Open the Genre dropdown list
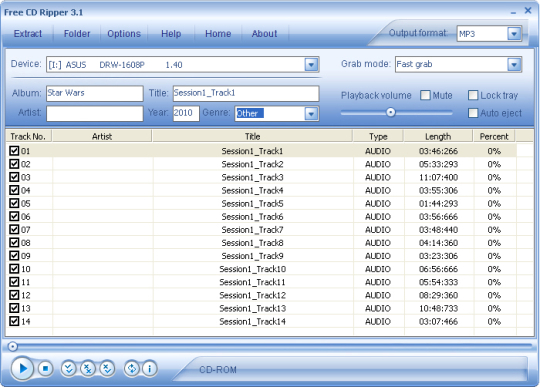This screenshot has height=387, width=540. pyautogui.click(x=311, y=114)
